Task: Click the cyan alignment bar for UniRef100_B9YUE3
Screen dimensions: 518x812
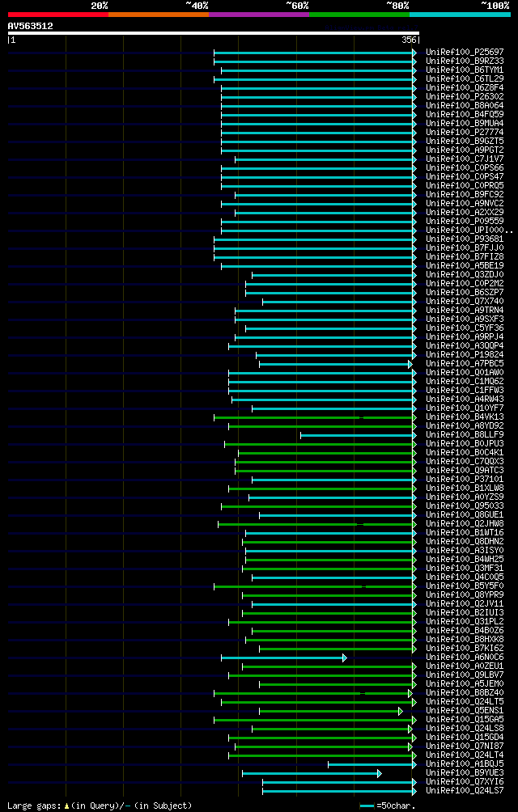Action: pos(312,773)
